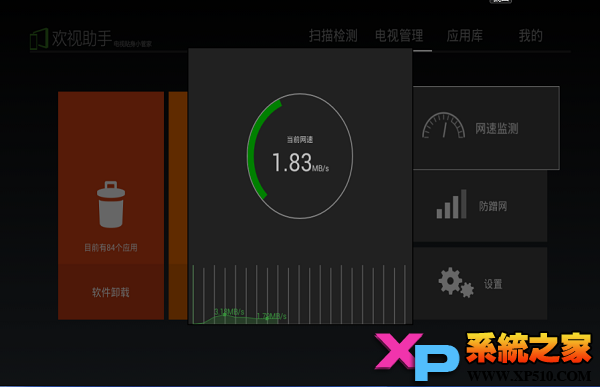Open the 设置 tile label
The height and width of the screenshot is (387, 600).
click(x=493, y=284)
